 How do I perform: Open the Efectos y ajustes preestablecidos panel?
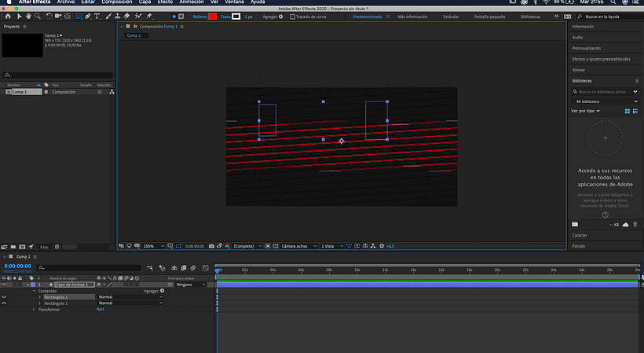point(602,59)
